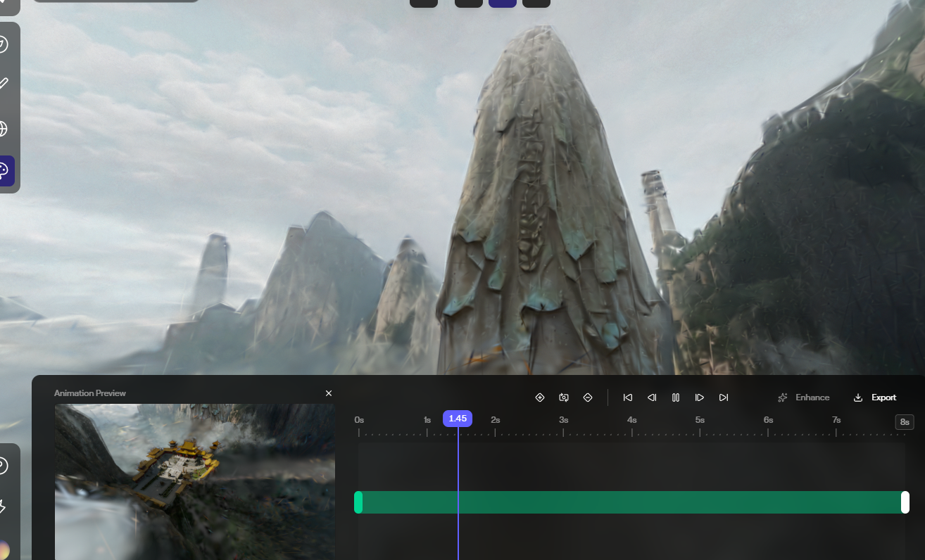Viewport: 925px width, 560px height.
Task: Select the highlighted square option at the top
Action: coord(502,3)
